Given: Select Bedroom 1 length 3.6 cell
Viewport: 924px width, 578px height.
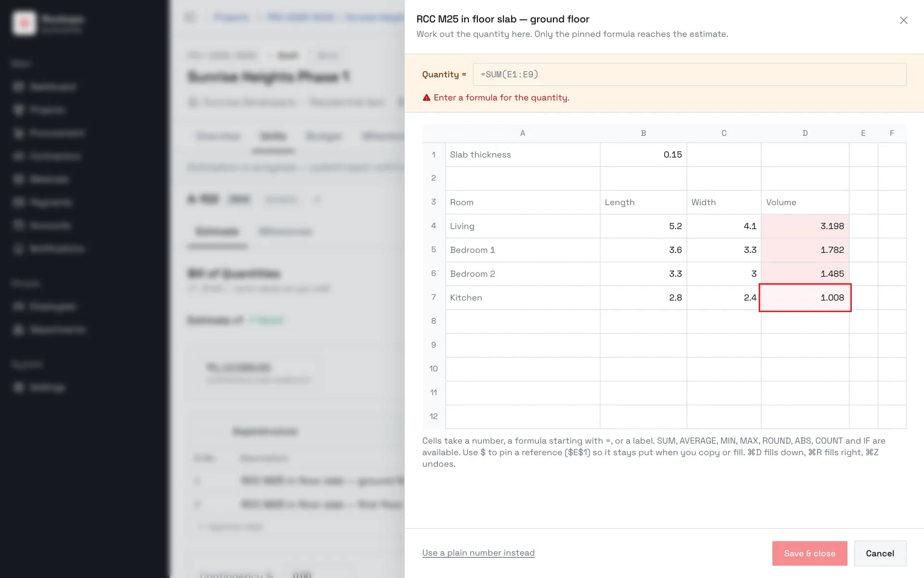Looking at the screenshot, I should pos(643,250).
